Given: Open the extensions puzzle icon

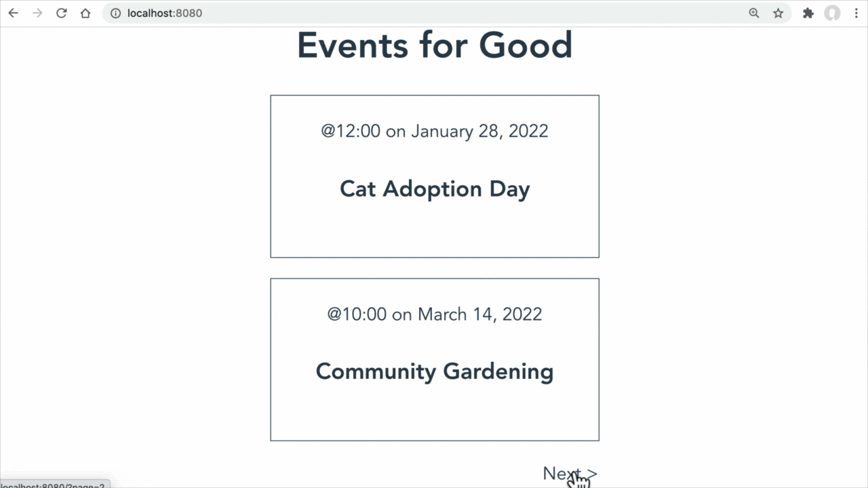Looking at the screenshot, I should [x=808, y=13].
